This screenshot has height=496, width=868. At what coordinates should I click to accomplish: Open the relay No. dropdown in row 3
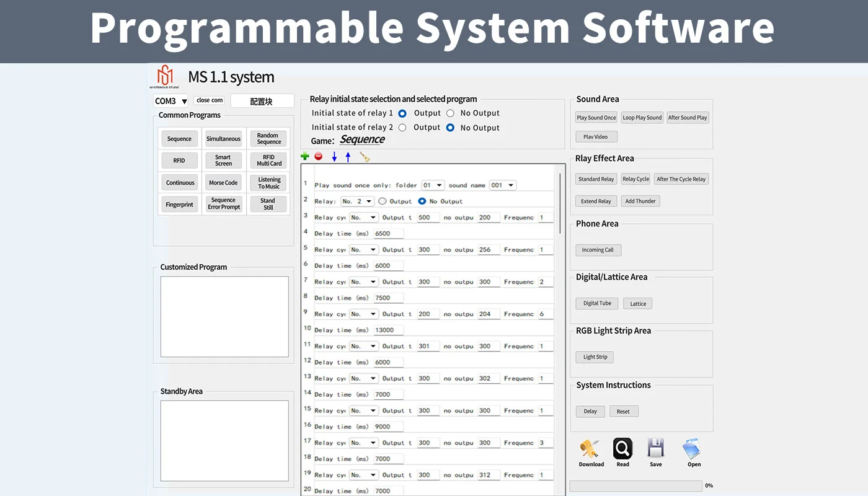[363, 218]
